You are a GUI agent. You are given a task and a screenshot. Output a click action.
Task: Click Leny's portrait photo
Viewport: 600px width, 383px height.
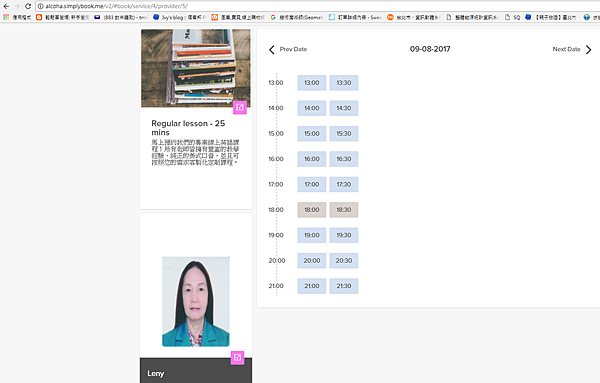pyautogui.click(x=196, y=302)
